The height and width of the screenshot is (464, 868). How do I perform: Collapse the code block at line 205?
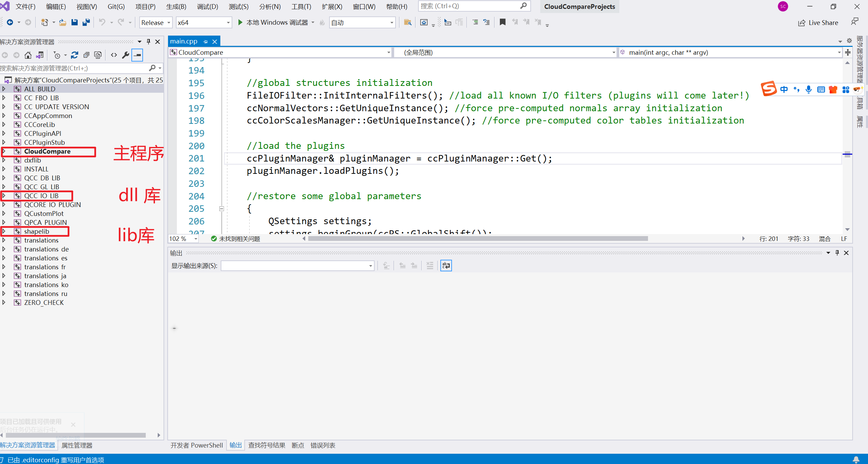tap(221, 209)
